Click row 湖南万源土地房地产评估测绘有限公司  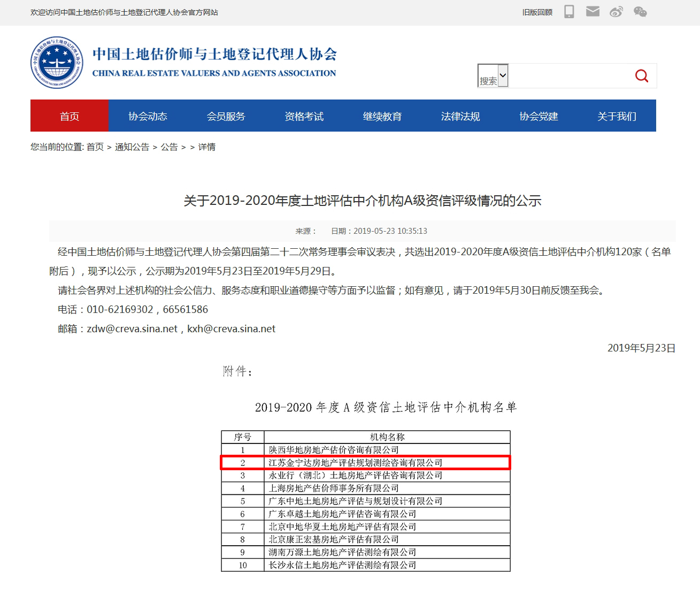click(x=366, y=553)
